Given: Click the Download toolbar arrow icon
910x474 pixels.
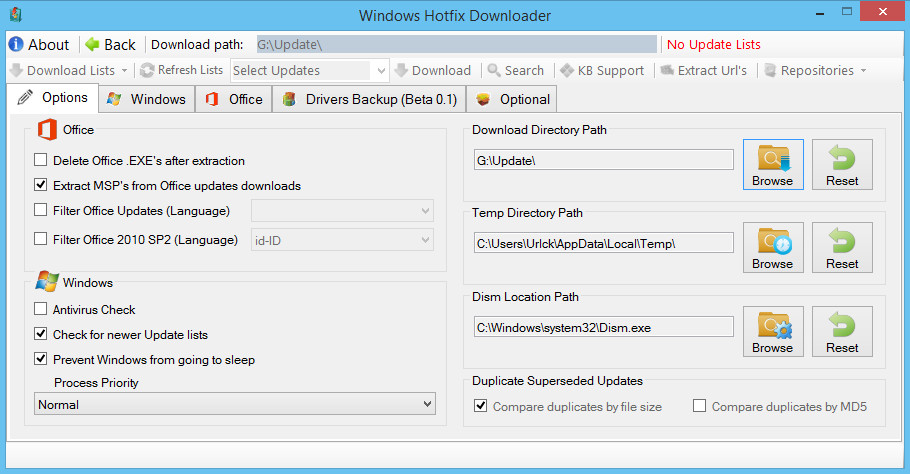Looking at the screenshot, I should coord(401,70).
